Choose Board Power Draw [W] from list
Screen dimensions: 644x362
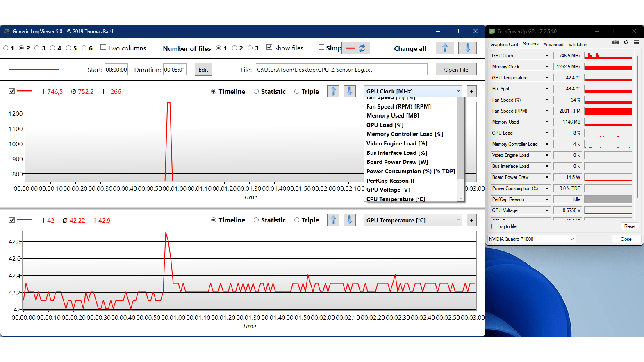[397, 162]
